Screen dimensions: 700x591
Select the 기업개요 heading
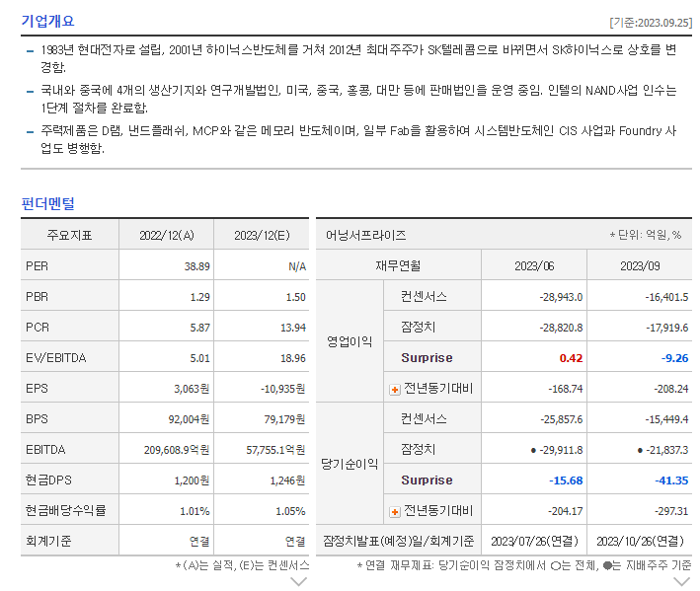coord(47,21)
